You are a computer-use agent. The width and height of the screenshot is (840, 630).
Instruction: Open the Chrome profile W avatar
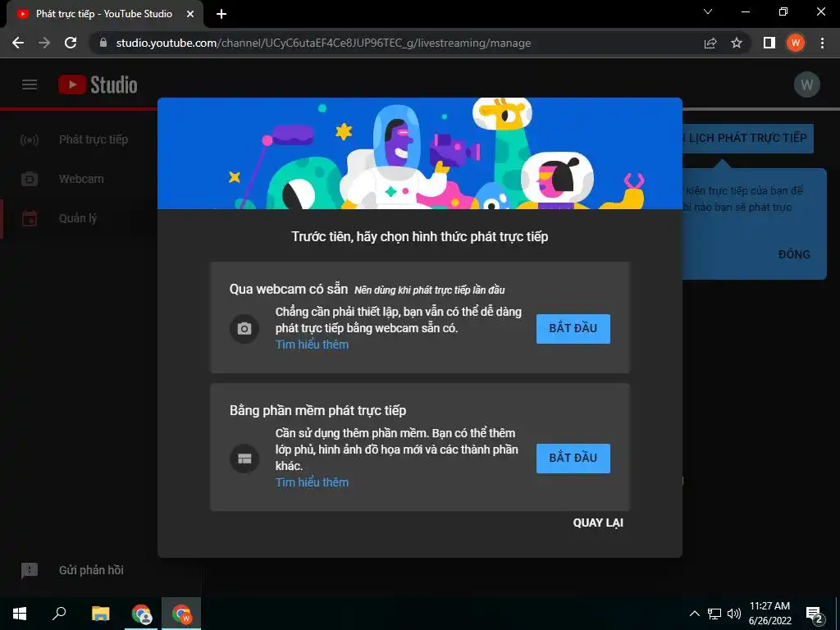point(796,43)
